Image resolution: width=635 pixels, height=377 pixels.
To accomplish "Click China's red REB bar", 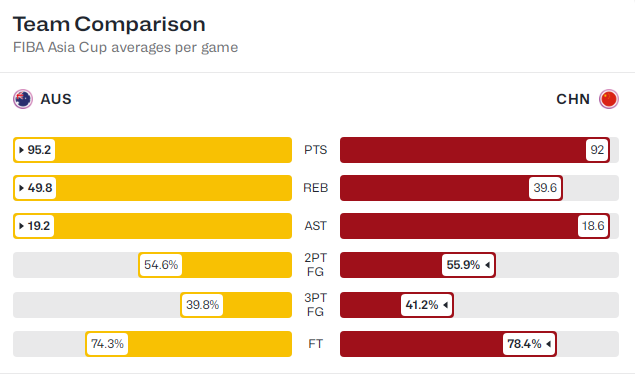I will tap(451, 188).
